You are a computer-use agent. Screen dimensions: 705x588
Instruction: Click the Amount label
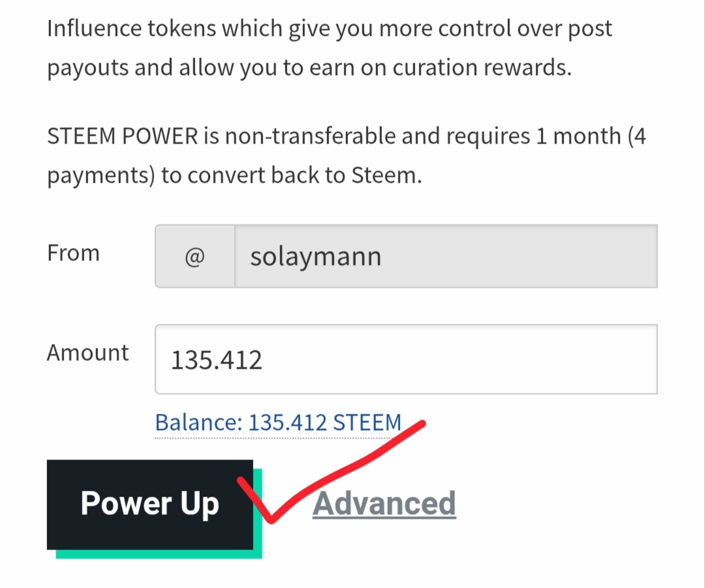point(87,352)
